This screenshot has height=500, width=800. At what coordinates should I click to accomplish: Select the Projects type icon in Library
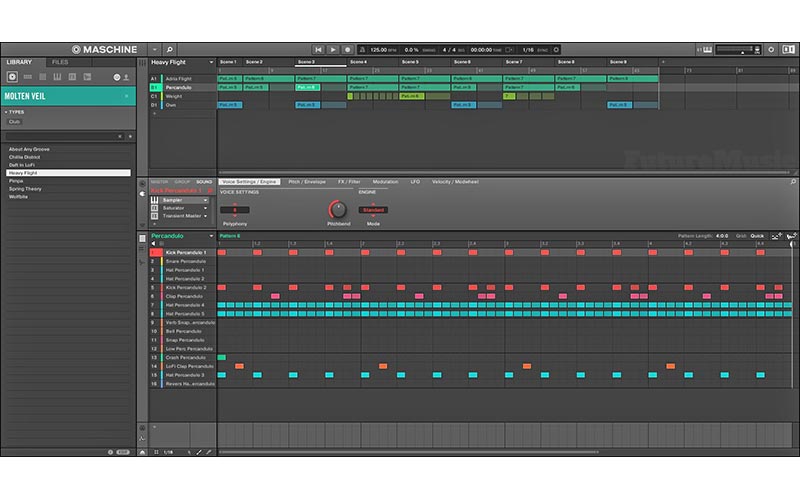(12, 77)
